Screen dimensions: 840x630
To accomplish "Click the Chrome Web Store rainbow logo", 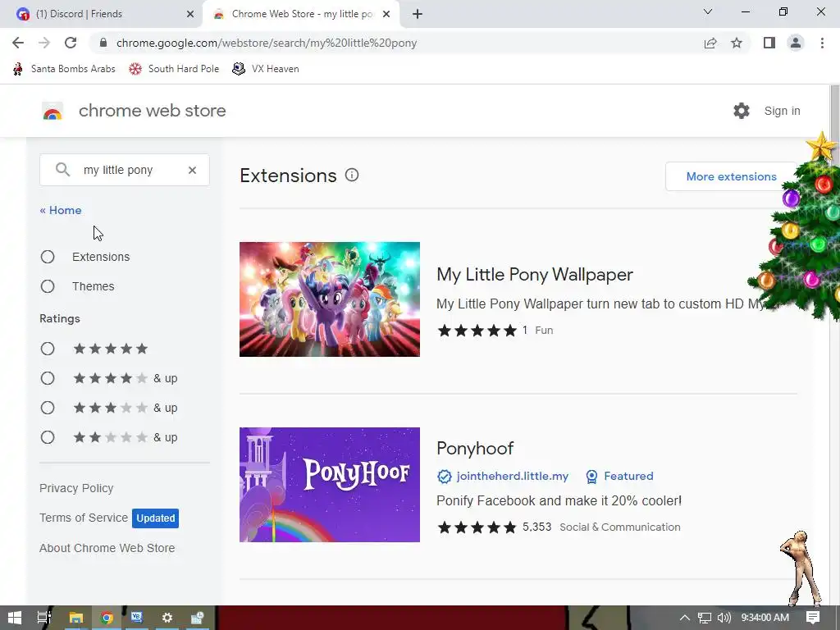I will point(52,111).
